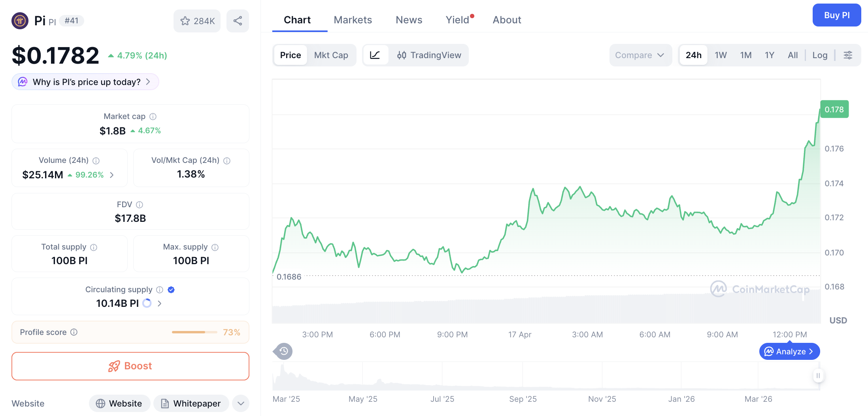Click the Buy PI button
The image size is (868, 416).
tap(837, 15)
